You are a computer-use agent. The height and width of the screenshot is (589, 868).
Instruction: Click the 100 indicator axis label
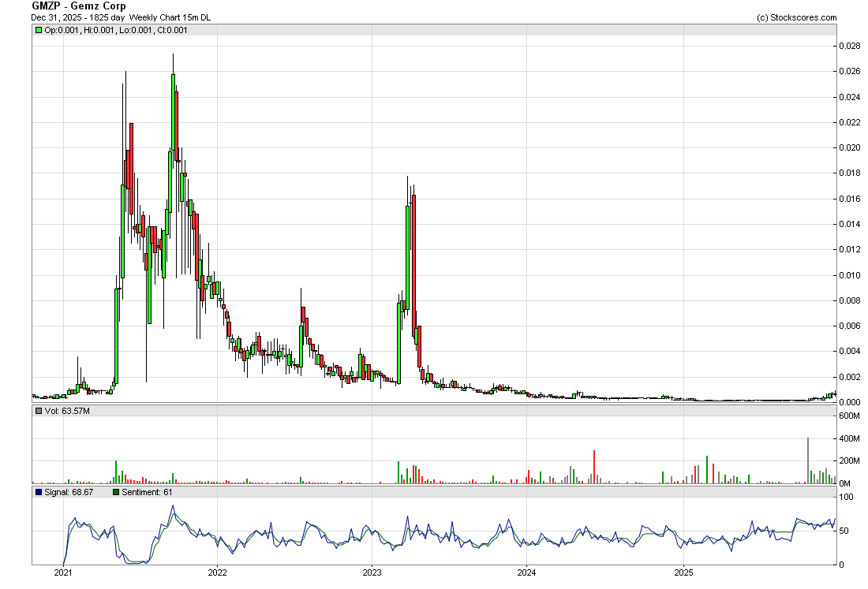pyautogui.click(x=847, y=498)
